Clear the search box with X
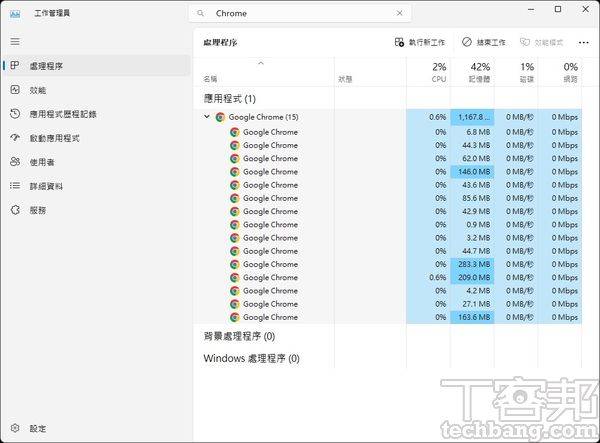 pos(399,13)
